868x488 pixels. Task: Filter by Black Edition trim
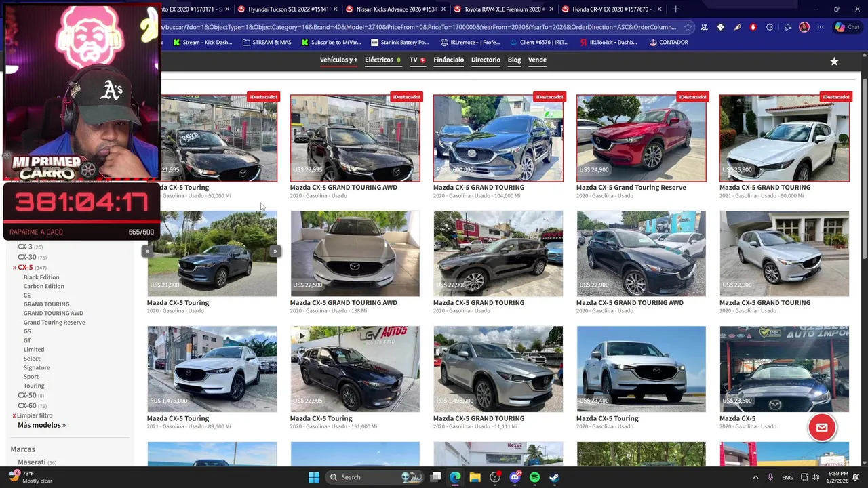tap(41, 277)
